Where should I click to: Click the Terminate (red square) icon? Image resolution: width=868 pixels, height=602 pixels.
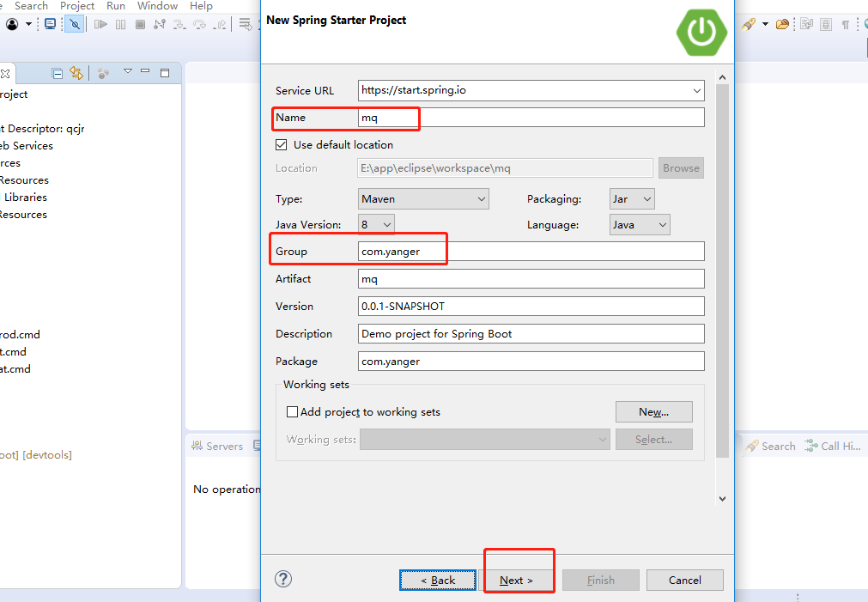tap(140, 23)
